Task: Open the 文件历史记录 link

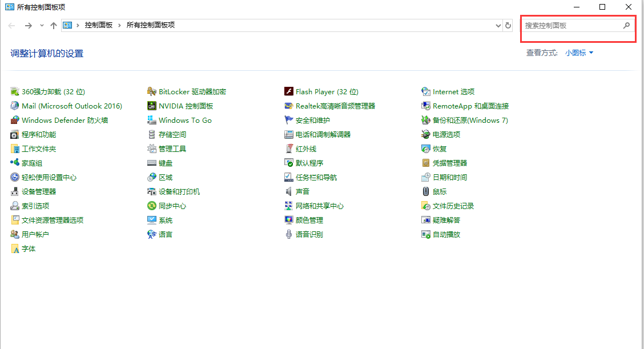Action: click(453, 206)
